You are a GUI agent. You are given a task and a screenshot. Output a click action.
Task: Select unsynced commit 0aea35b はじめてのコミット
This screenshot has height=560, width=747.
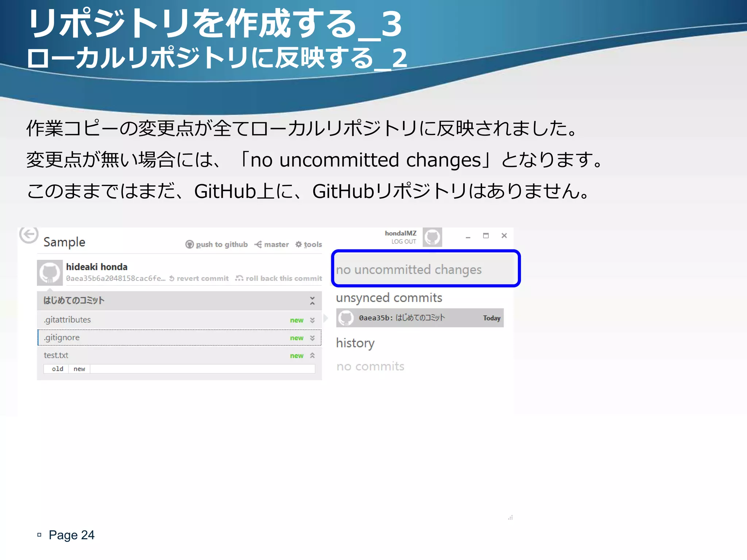click(420, 318)
